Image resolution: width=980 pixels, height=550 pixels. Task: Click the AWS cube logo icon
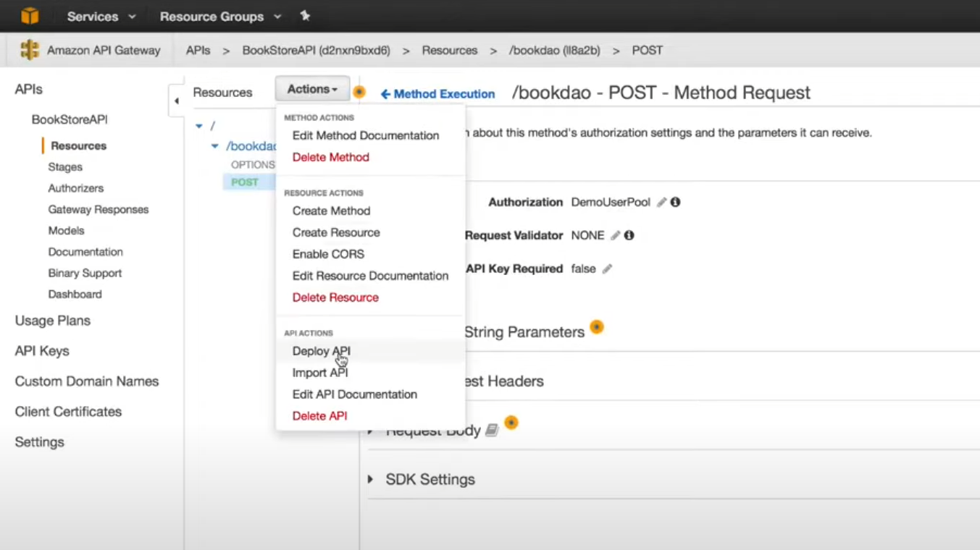click(29, 15)
